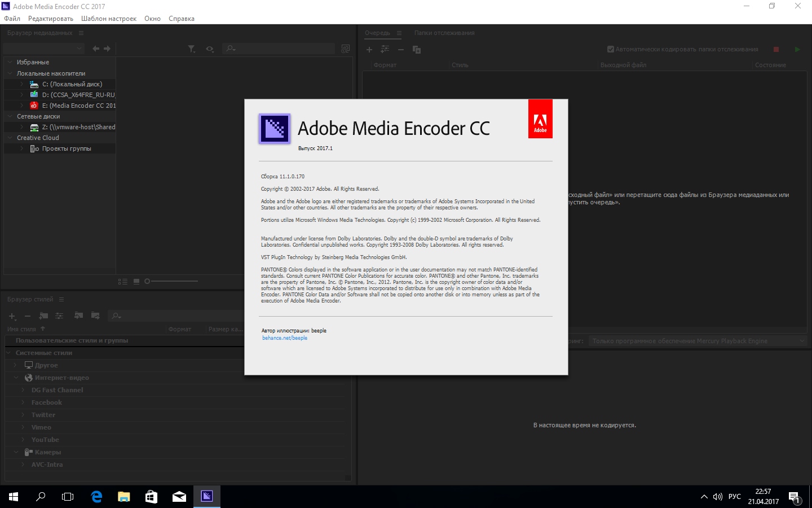This screenshot has width=812, height=508.
Task: Click the Media Browser search field
Action: 280,49
